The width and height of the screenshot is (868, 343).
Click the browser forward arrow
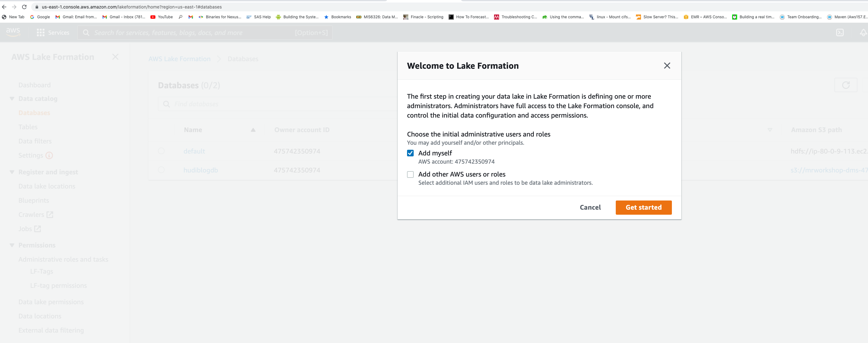(14, 7)
